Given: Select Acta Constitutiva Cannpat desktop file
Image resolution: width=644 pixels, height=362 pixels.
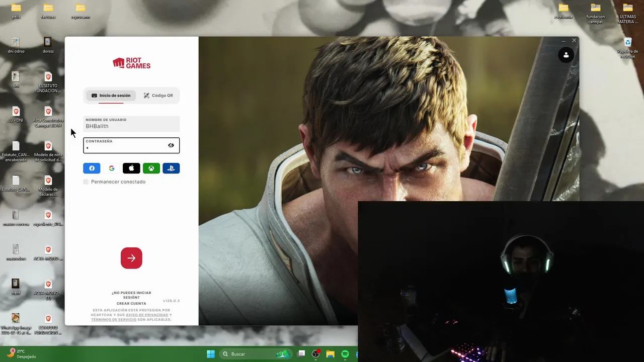Looking at the screenshot, I should pyautogui.click(x=48, y=117).
